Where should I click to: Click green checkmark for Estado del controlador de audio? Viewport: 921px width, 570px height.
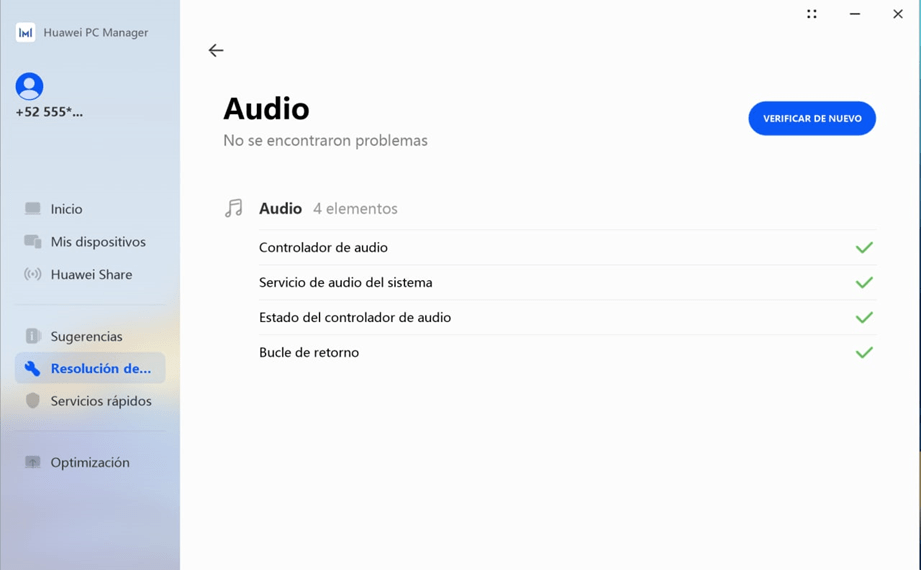864,317
